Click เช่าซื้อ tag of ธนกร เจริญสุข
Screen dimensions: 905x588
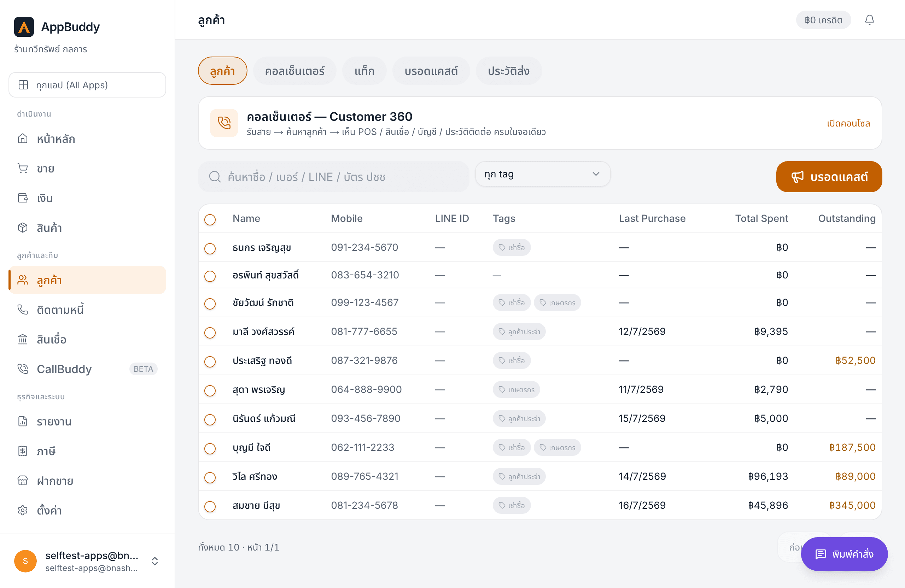[x=512, y=247]
